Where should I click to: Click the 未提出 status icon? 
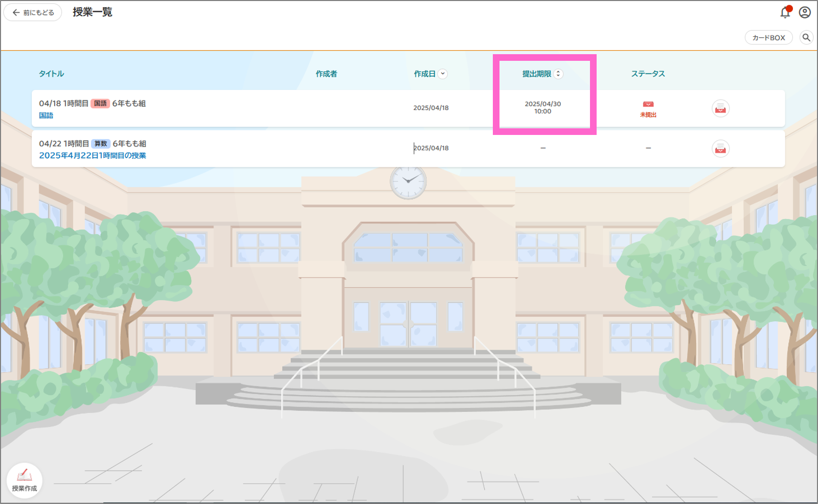click(648, 108)
